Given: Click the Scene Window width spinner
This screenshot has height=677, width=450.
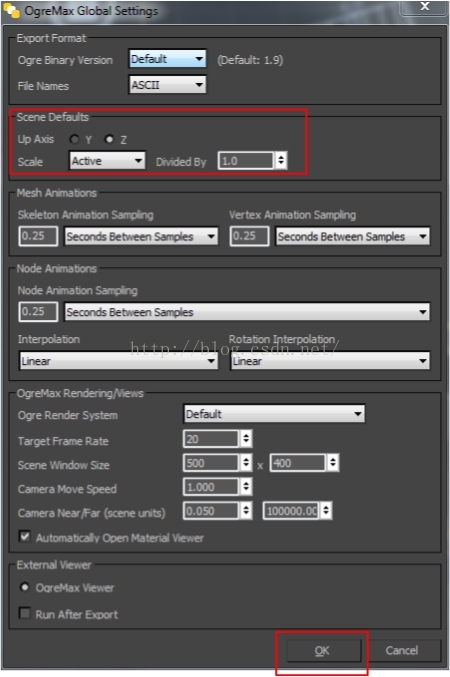Looking at the screenshot, I should pyautogui.click(x=246, y=463).
